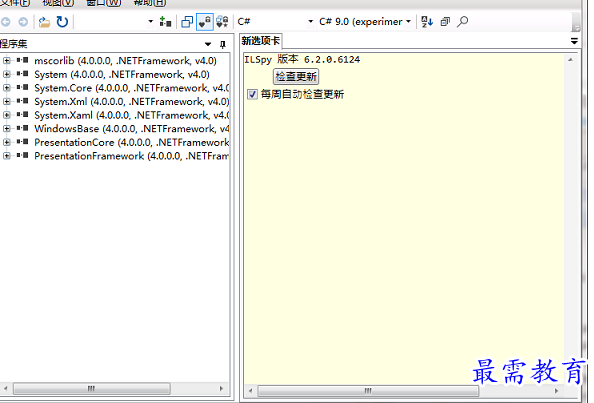594x403 pixels.
Task: Click assembly tree horizontal scrollbar thumb
Action: [x=92, y=389]
